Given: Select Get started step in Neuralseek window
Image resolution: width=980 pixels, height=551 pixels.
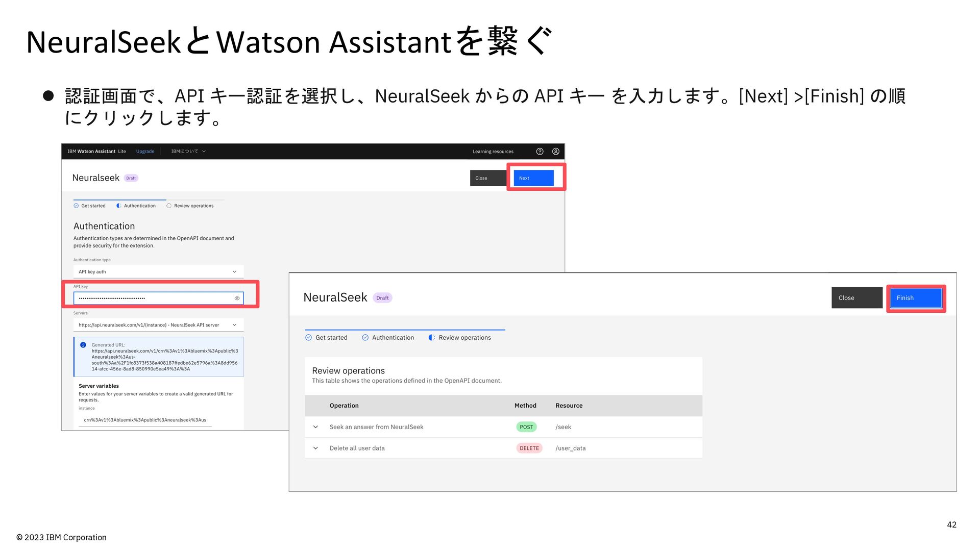Looking at the screenshot, I should click(89, 206).
